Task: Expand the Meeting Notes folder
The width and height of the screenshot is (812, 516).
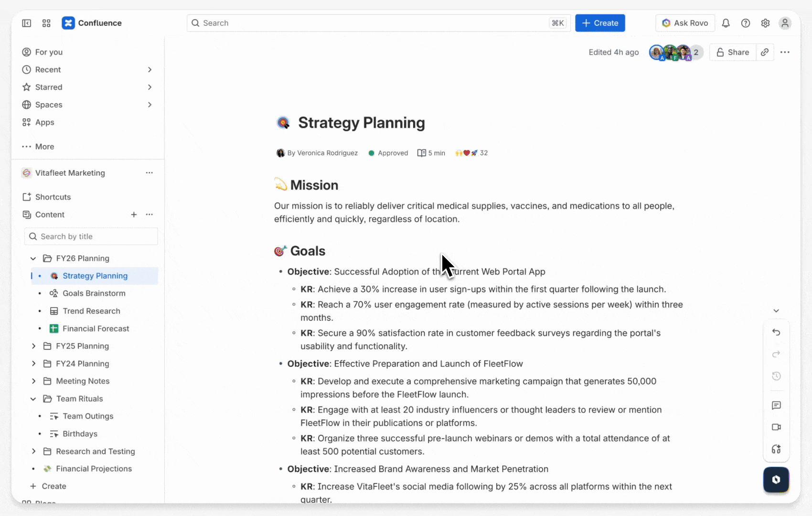Action: click(33, 381)
